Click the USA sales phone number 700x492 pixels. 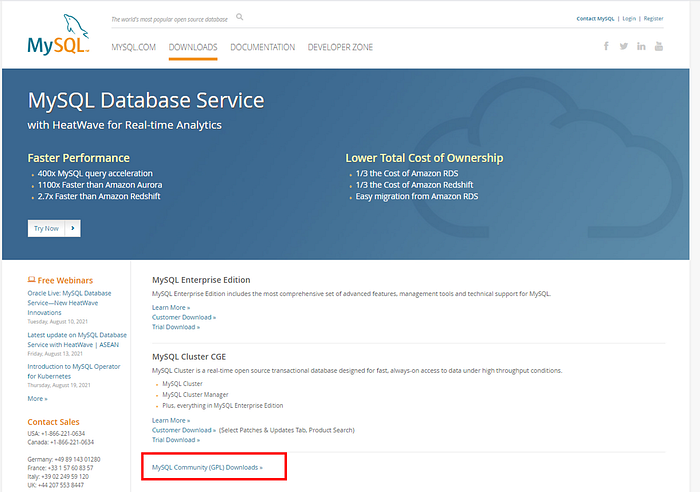pyautogui.click(x=63, y=434)
